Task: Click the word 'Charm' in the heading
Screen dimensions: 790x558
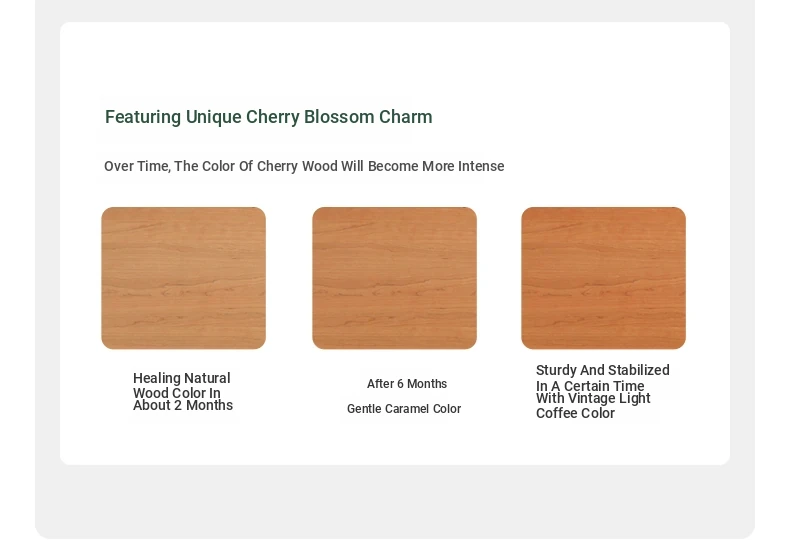Action: click(x=406, y=117)
